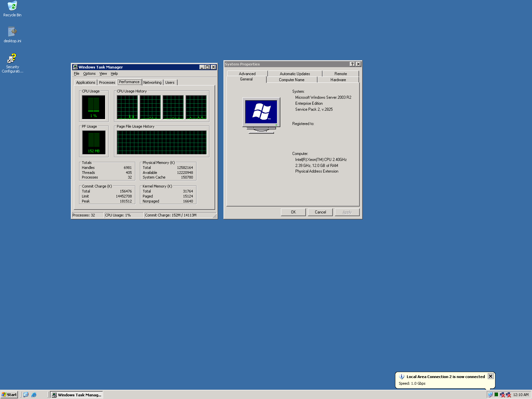Switch to the Networking tab
Viewport: 532px width, 399px height.
pyautogui.click(x=152, y=82)
